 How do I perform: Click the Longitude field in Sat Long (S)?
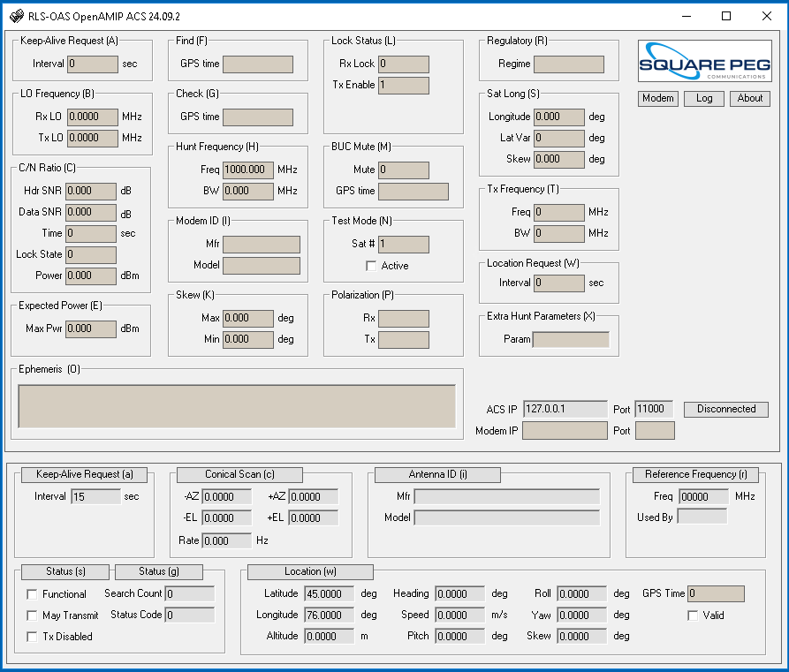point(559,117)
